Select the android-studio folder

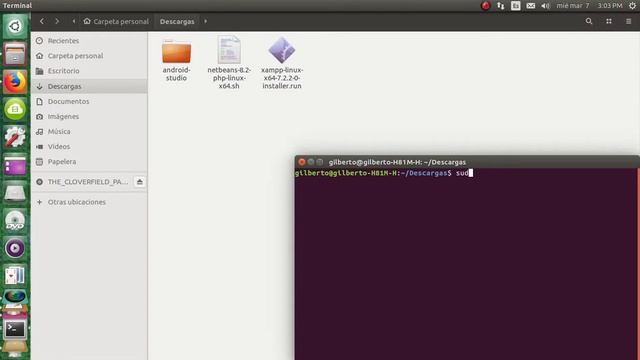pos(176,60)
